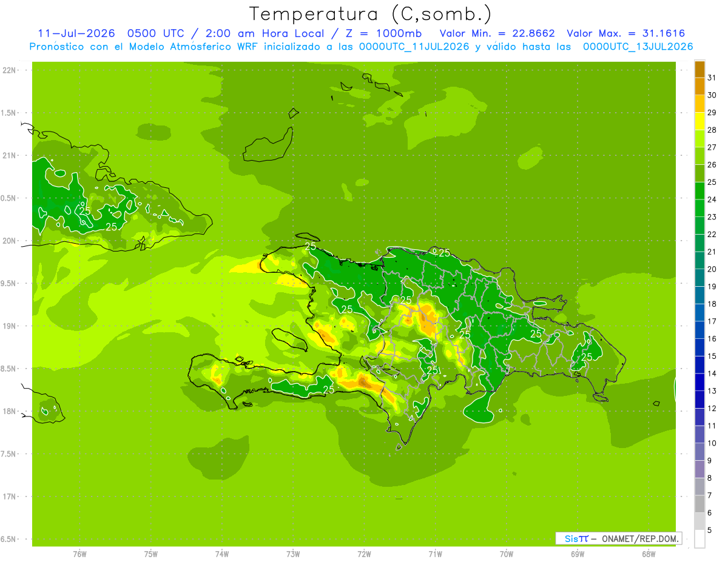The width and height of the screenshot is (728, 562).
Task: Click the legend value "23"
Action: [712, 217]
